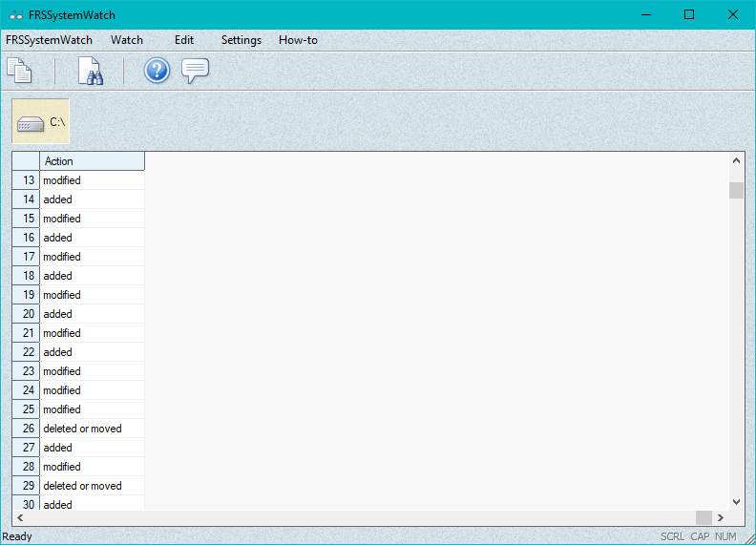Minimize the FRSSystemWatch window

point(646,15)
